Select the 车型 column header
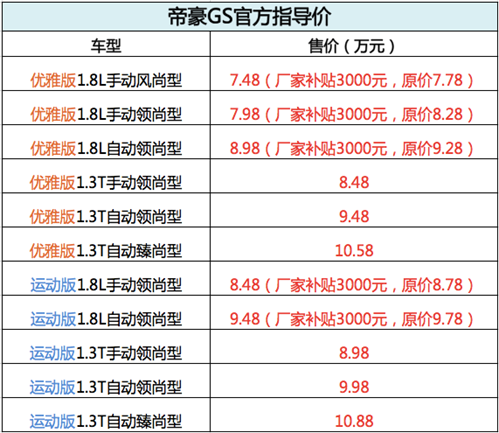This screenshot has height=433, width=499. pyautogui.click(x=106, y=44)
